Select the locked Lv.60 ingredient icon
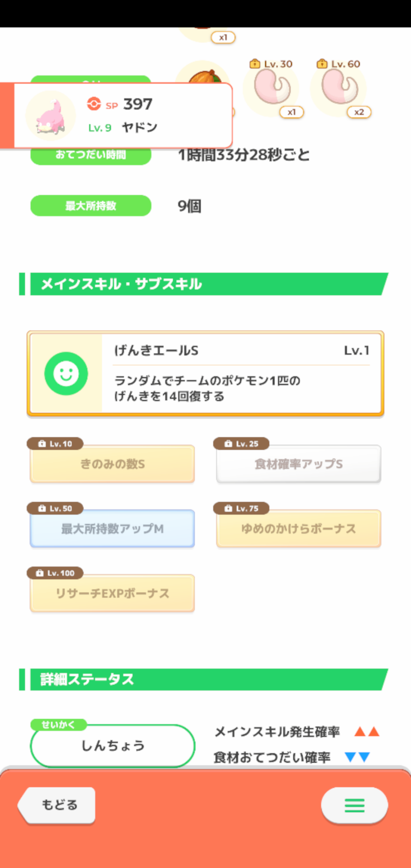This screenshot has height=868, width=411. click(x=339, y=87)
